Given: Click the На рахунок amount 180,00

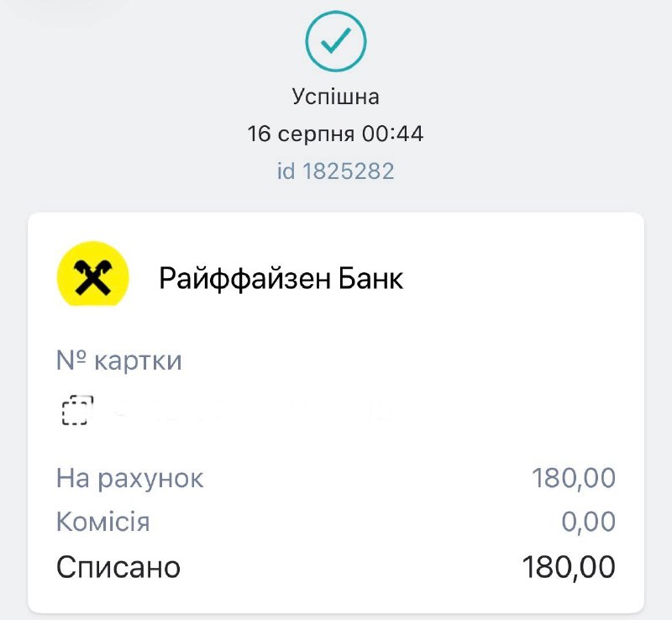Looking at the screenshot, I should click(x=574, y=478).
